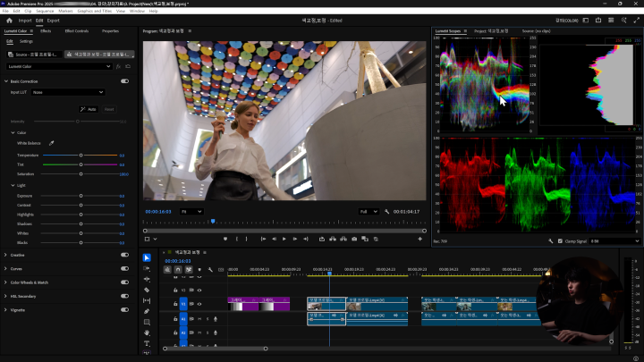Click the Export Frame camera icon

point(355,239)
